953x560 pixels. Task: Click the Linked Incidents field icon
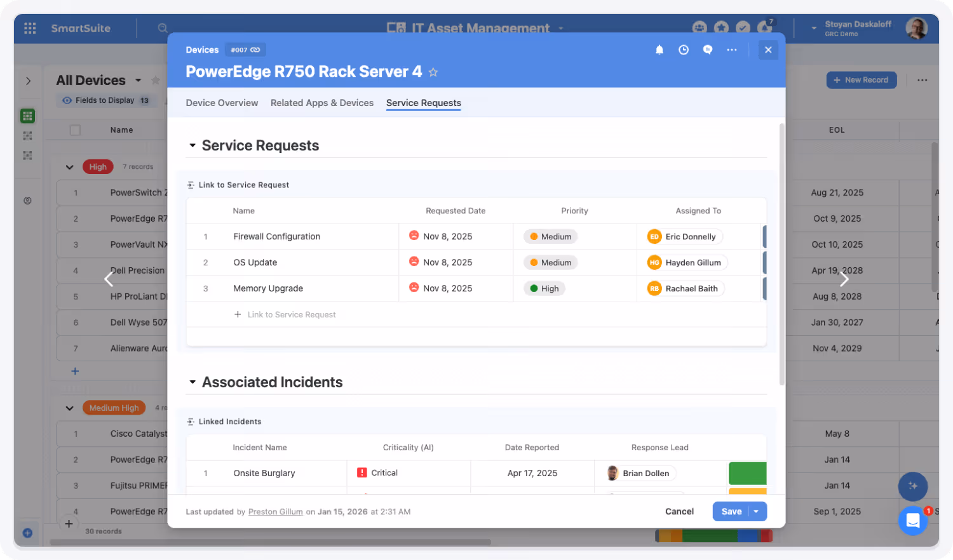tap(191, 422)
